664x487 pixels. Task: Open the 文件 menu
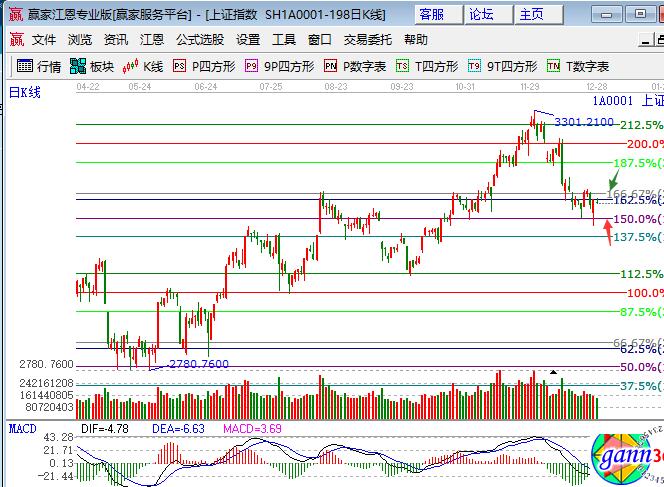[44, 40]
